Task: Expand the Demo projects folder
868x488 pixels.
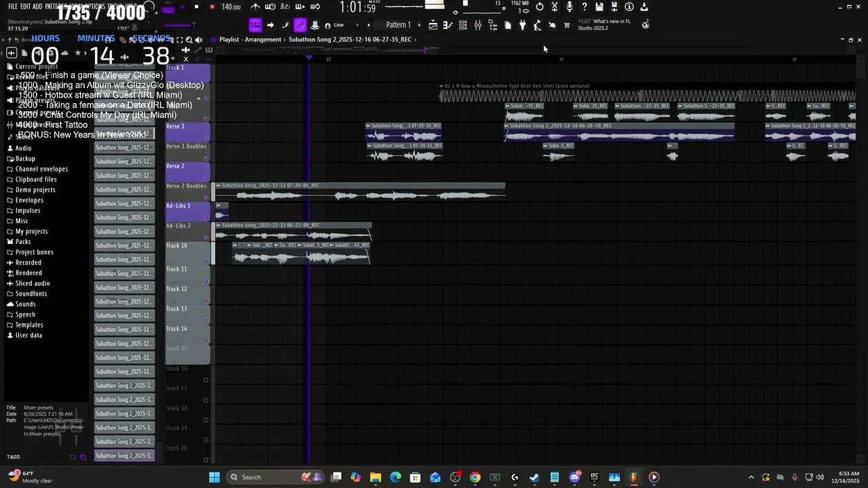Action: (x=35, y=190)
